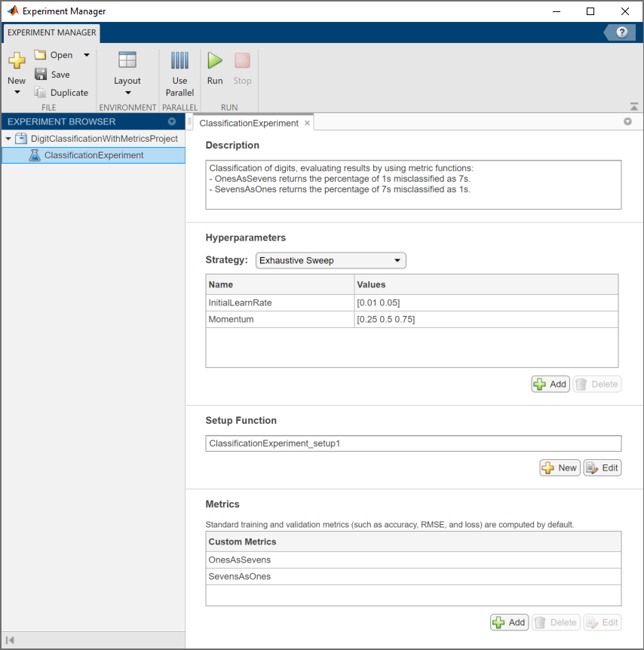Select ClassificationExperiment in the tree
The width and height of the screenshot is (644, 650).
pos(94,155)
